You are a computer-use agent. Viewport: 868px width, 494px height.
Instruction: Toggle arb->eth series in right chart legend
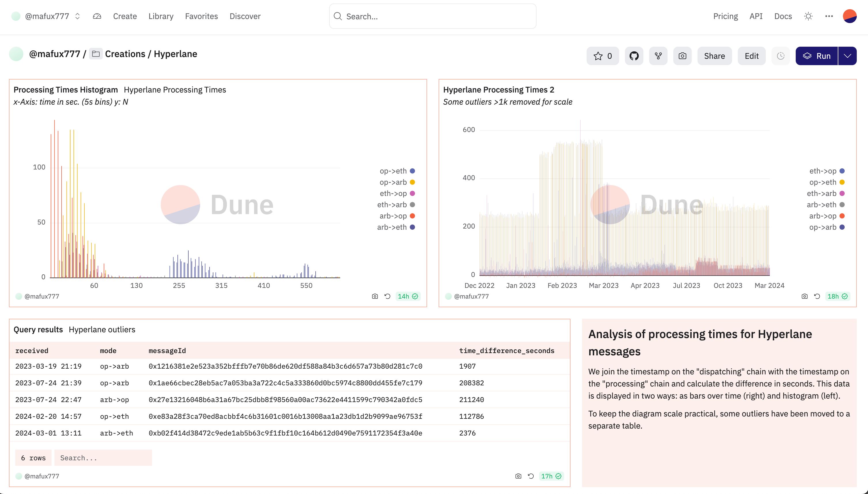coord(826,205)
